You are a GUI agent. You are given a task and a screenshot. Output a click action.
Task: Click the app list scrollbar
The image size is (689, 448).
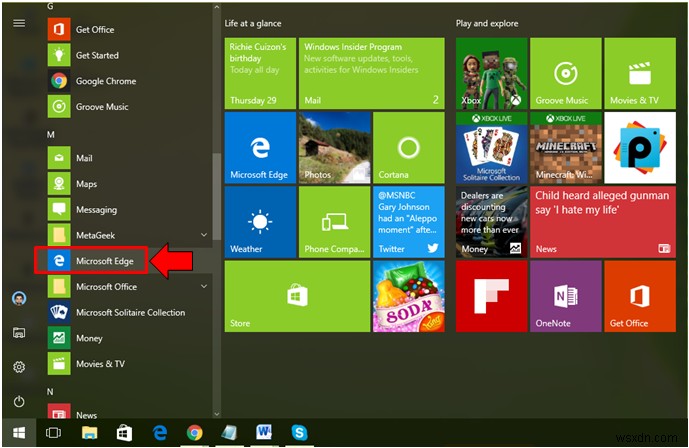click(218, 195)
